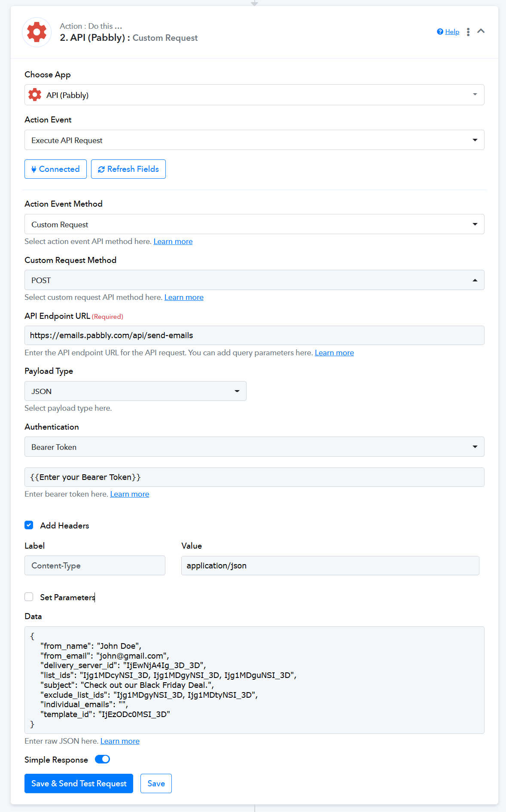Click the Connected plug button
The image size is (506, 812).
55,169
